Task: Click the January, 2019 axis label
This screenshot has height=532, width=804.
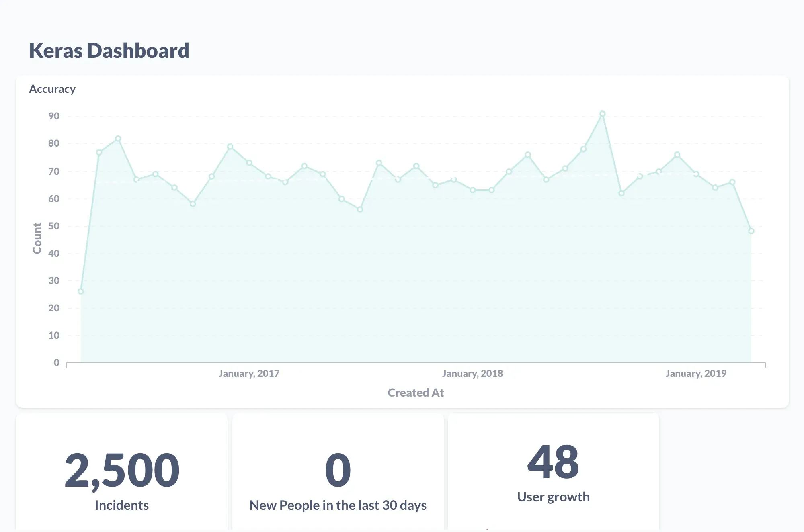Action: (x=696, y=374)
